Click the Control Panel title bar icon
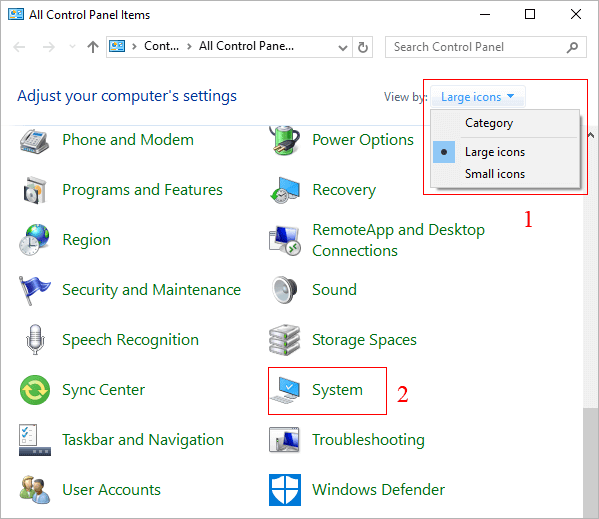This screenshot has width=599, height=519. point(16,15)
